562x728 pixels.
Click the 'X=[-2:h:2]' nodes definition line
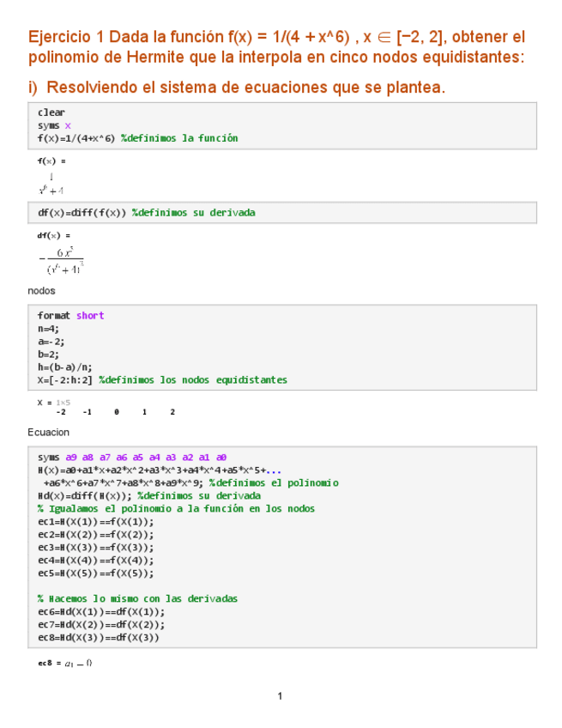(x=162, y=379)
